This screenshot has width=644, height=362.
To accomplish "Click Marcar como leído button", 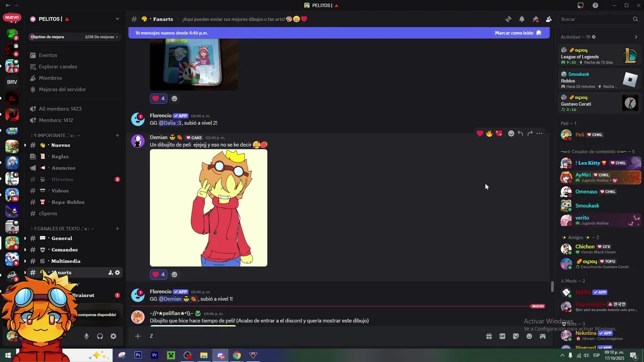I will [x=518, y=33].
